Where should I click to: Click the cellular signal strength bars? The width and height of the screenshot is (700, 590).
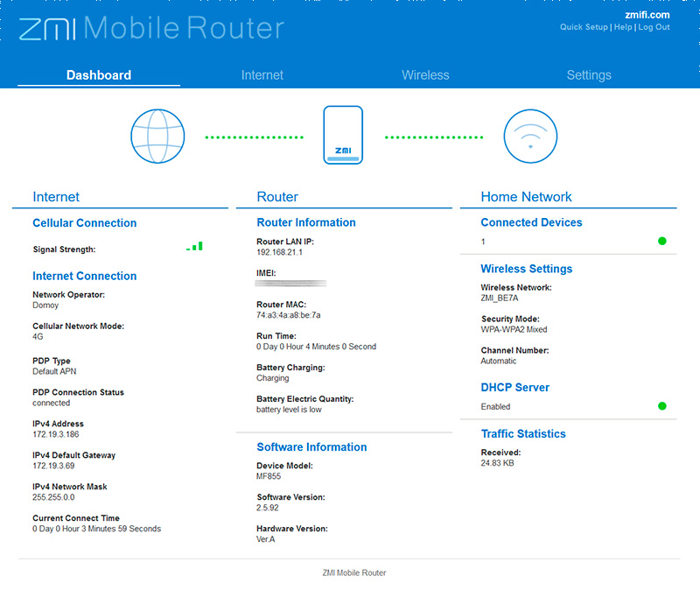(x=194, y=247)
